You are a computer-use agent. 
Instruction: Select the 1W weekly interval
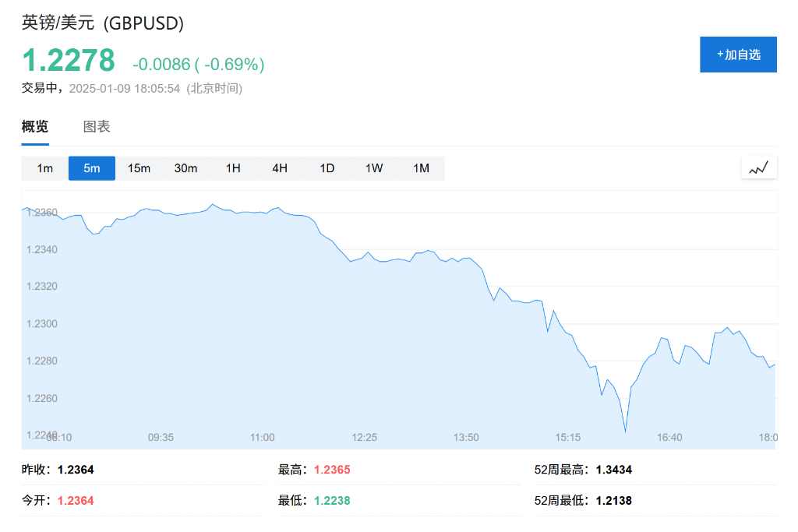point(374,168)
